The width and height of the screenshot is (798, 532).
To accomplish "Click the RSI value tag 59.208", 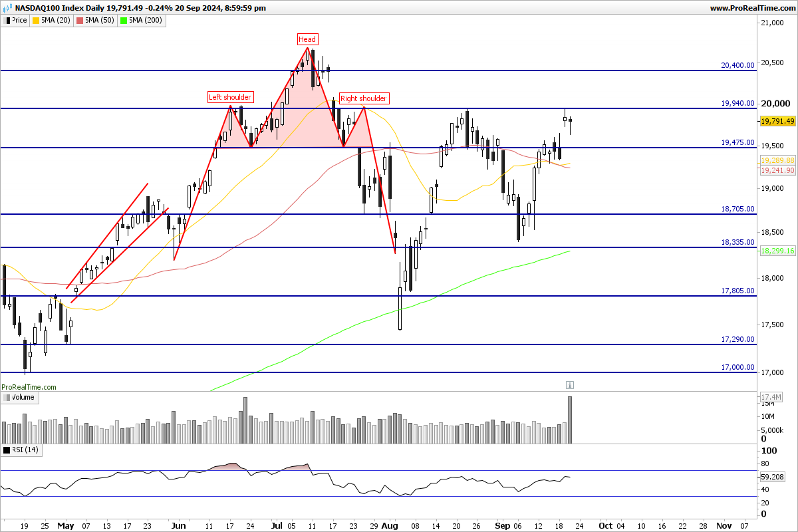I will coord(771,477).
